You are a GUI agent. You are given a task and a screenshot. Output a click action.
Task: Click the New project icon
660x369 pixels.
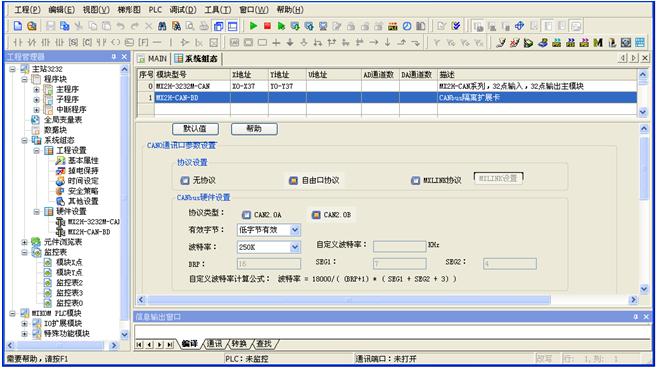pyautogui.click(x=18, y=26)
